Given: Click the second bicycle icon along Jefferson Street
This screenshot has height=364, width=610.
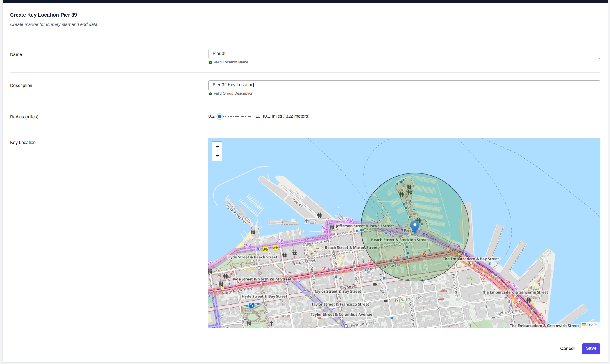Looking at the screenshot, I should point(276,248).
